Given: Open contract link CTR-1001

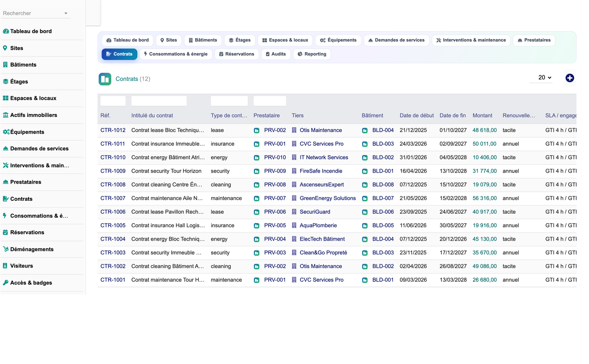Looking at the screenshot, I should point(113,280).
